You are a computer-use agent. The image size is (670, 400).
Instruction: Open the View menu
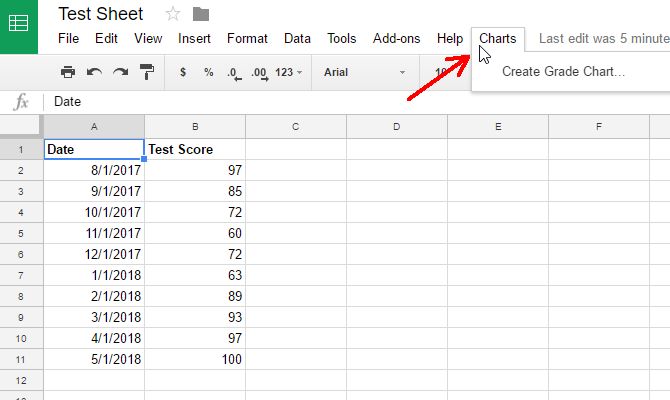click(x=148, y=38)
